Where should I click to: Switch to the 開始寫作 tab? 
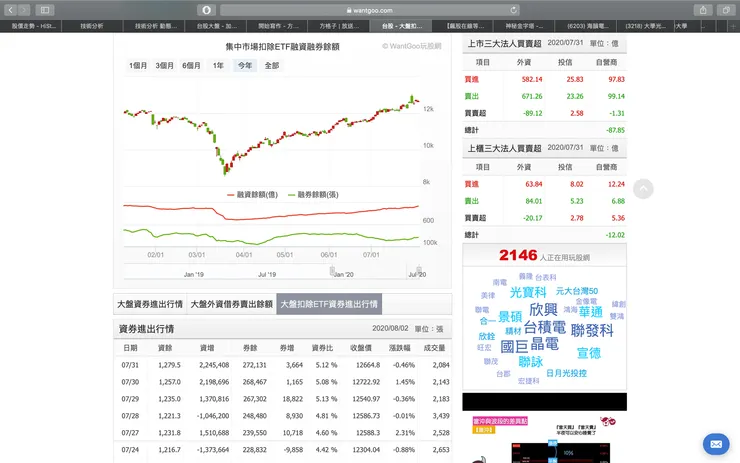[278, 26]
